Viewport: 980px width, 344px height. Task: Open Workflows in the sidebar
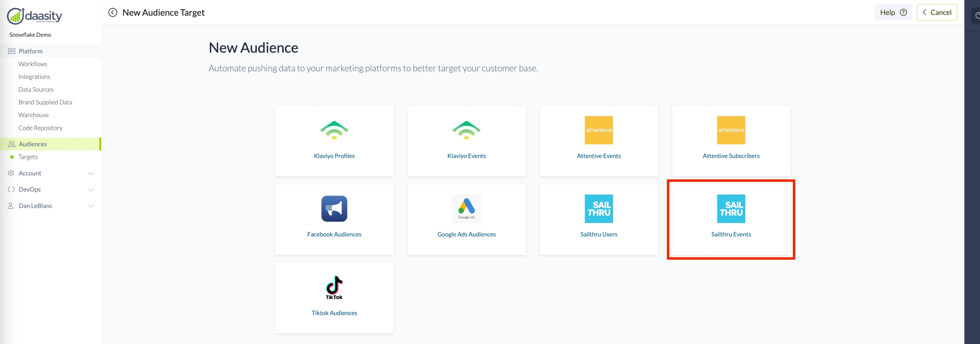pos(33,64)
